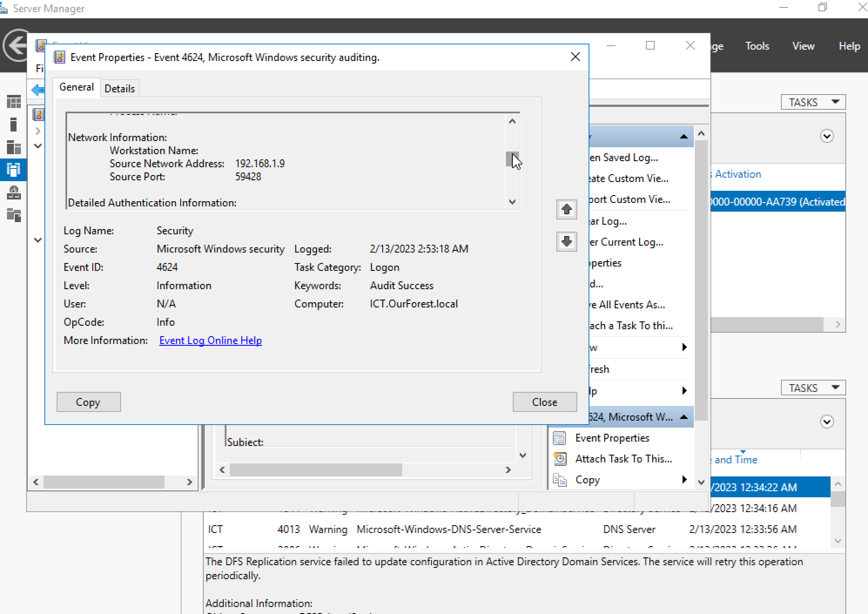The image size is (868, 614).
Task: Click event description scrollbar thumb
Action: click(x=512, y=159)
